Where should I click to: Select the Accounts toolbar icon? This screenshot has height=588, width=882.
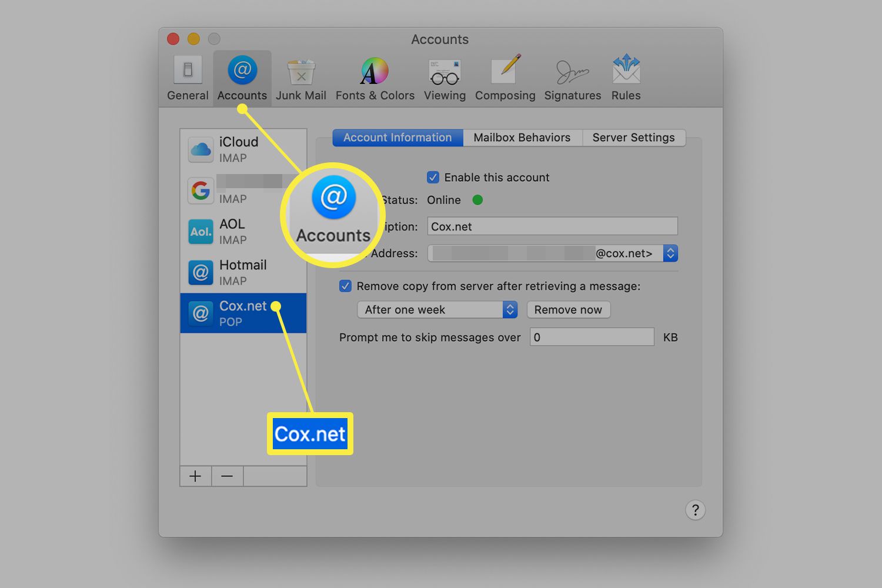click(242, 78)
